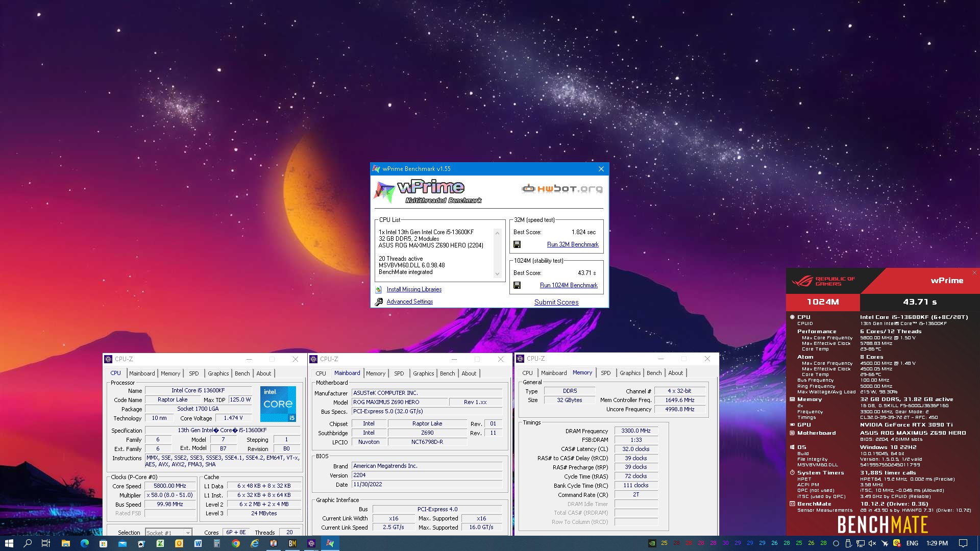
Task: Click the Core Speed field 5800.00 MHz
Action: tap(170, 486)
